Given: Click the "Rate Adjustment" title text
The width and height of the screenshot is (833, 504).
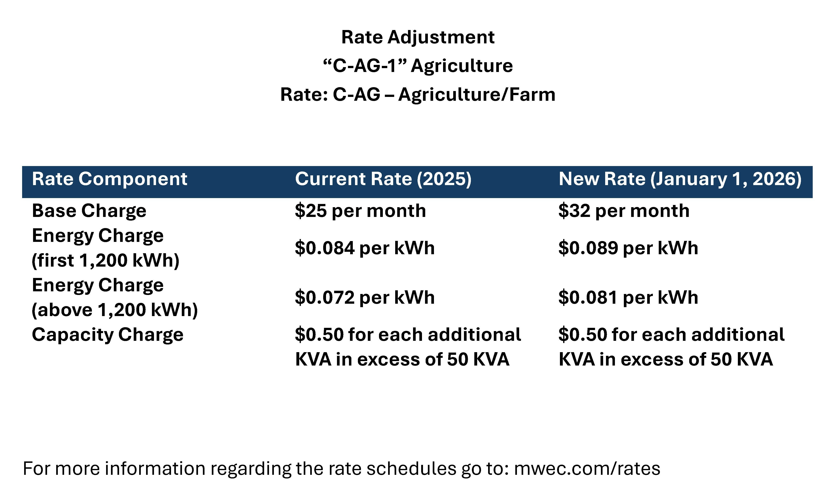Looking at the screenshot, I should pos(418,37).
